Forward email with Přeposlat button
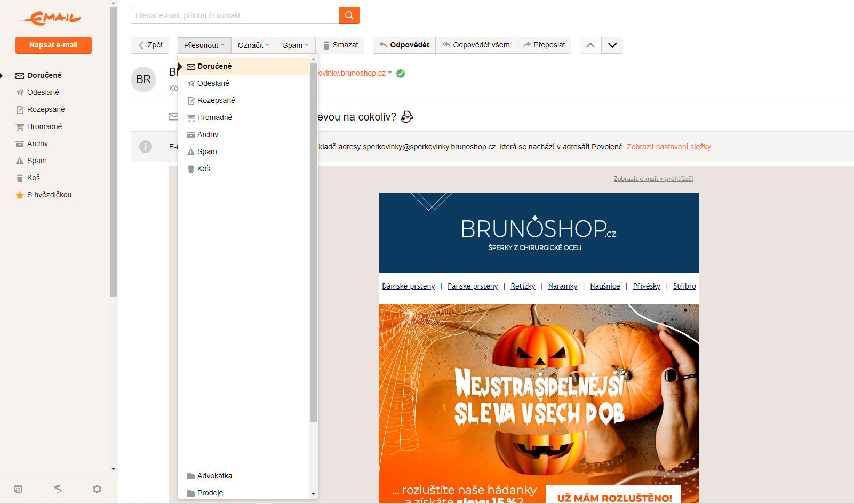The width and height of the screenshot is (854, 504). (x=544, y=45)
